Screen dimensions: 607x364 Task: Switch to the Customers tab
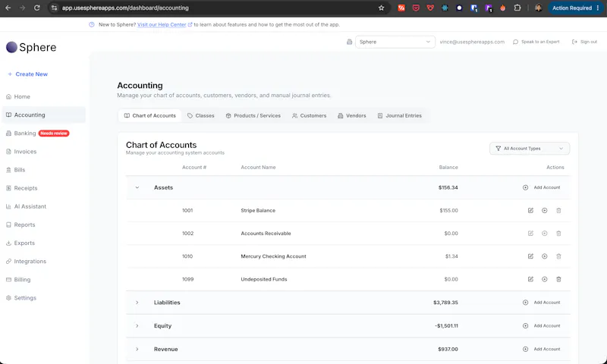tap(309, 116)
